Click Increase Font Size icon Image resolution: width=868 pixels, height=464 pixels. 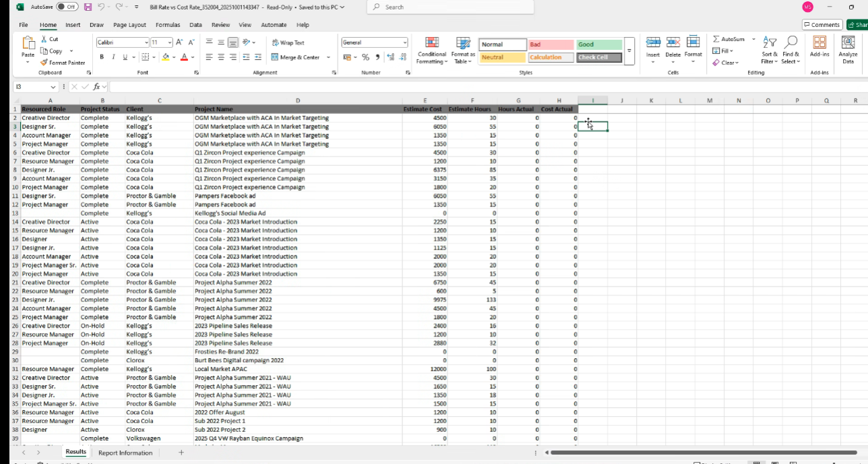(x=180, y=42)
